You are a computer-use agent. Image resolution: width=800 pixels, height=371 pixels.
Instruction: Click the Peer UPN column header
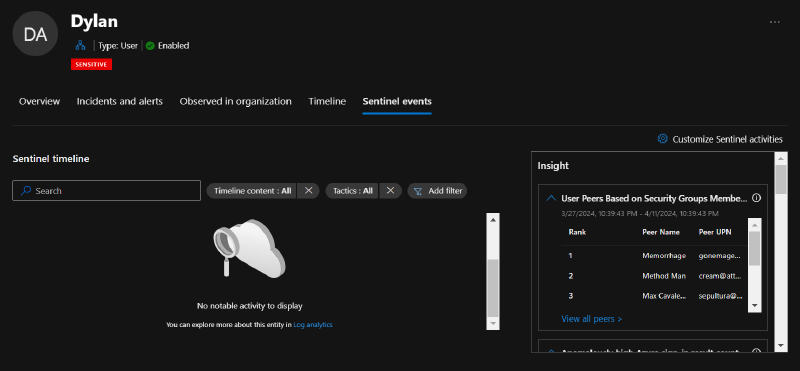pyautogui.click(x=715, y=232)
